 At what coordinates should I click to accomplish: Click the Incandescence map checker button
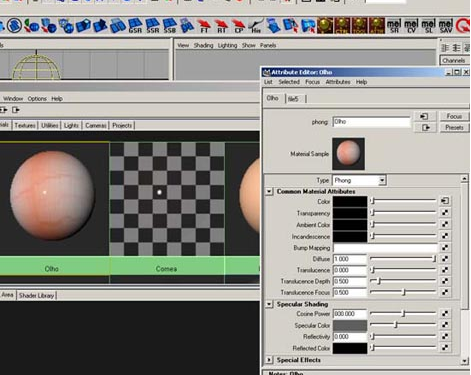[x=445, y=236]
